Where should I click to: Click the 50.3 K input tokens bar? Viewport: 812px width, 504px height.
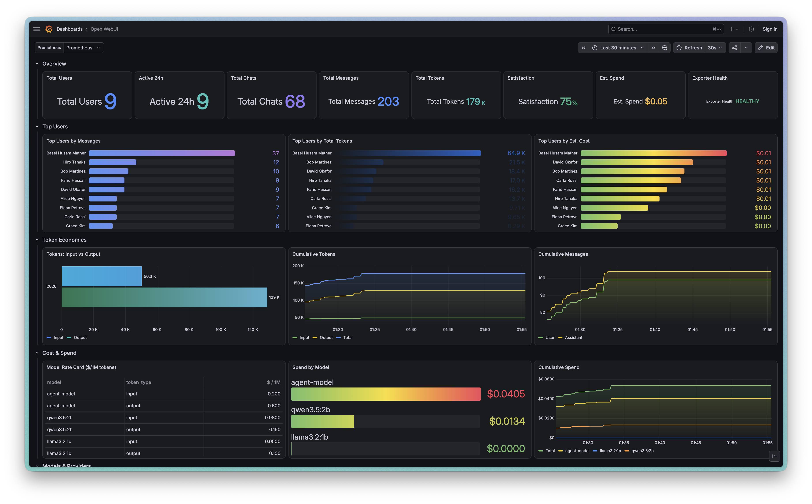[x=102, y=276]
